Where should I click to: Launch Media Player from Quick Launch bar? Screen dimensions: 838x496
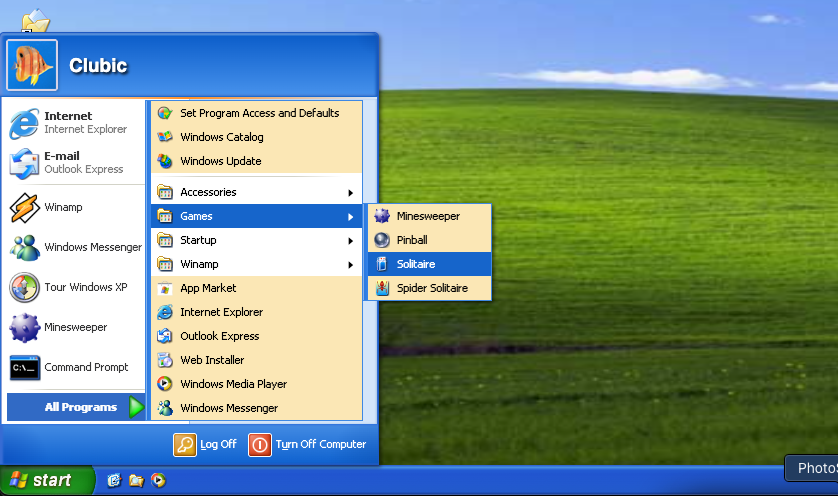coord(158,480)
